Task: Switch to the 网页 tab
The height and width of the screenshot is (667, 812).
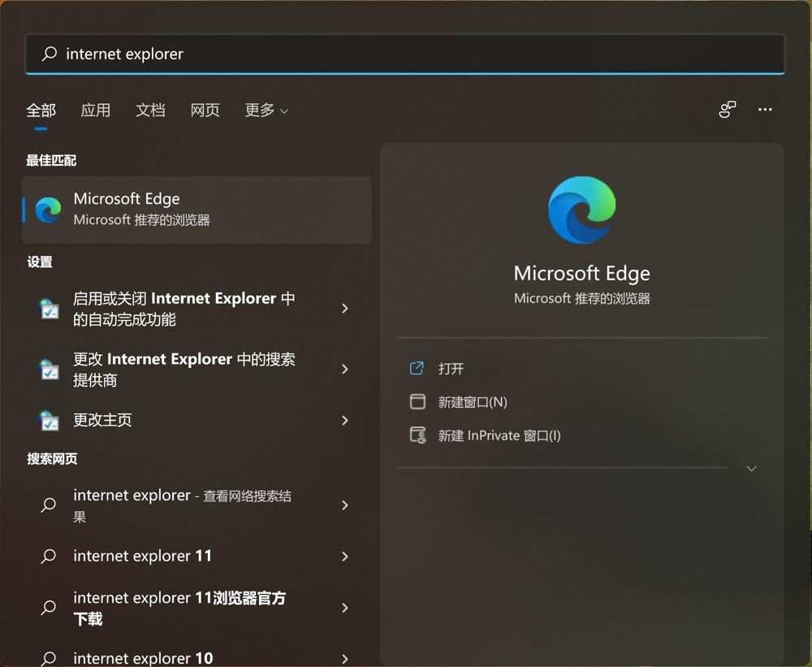Action: pyautogui.click(x=205, y=110)
